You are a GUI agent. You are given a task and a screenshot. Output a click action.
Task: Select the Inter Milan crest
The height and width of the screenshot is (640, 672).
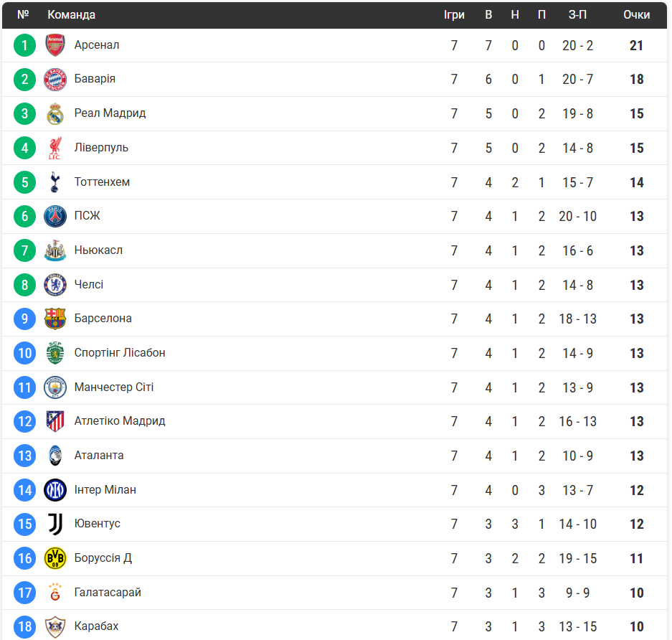coord(55,490)
